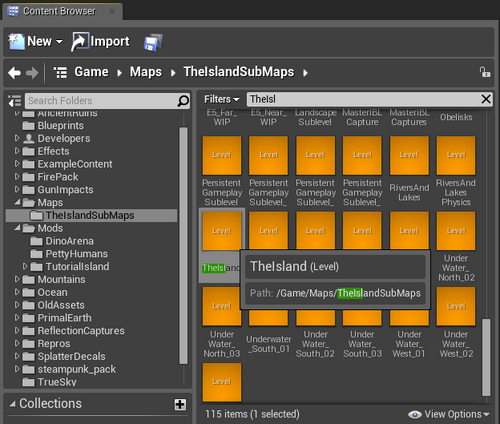Go forward using the right arrow icon
This screenshot has width=500, height=424.
pos(32,72)
